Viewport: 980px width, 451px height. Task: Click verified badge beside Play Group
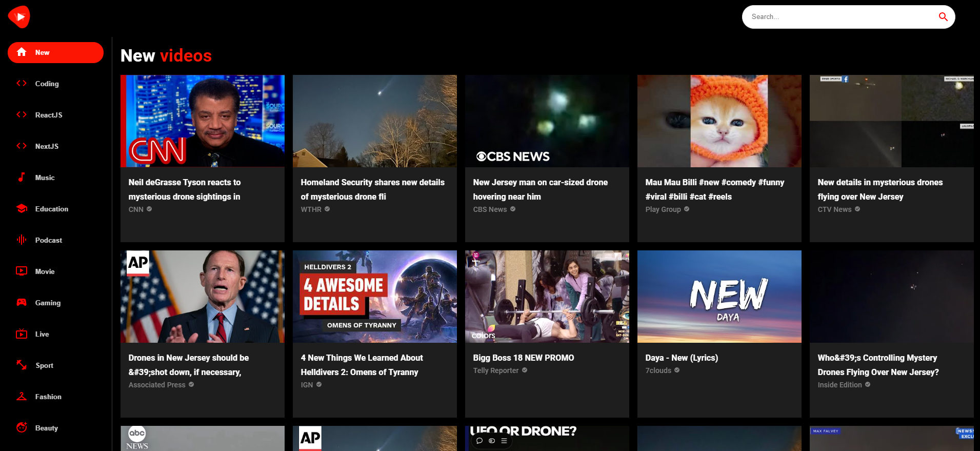(687, 209)
